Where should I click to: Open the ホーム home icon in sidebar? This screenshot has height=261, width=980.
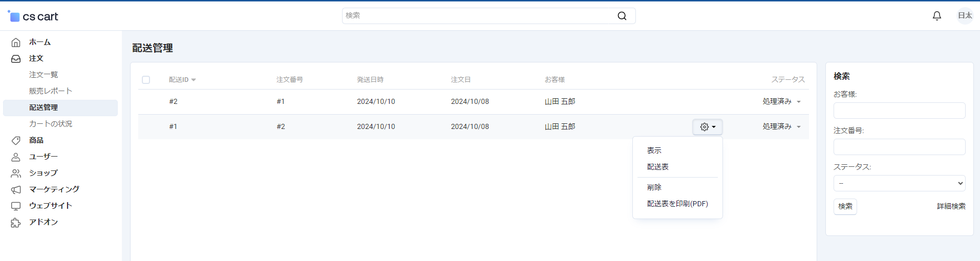click(16, 42)
